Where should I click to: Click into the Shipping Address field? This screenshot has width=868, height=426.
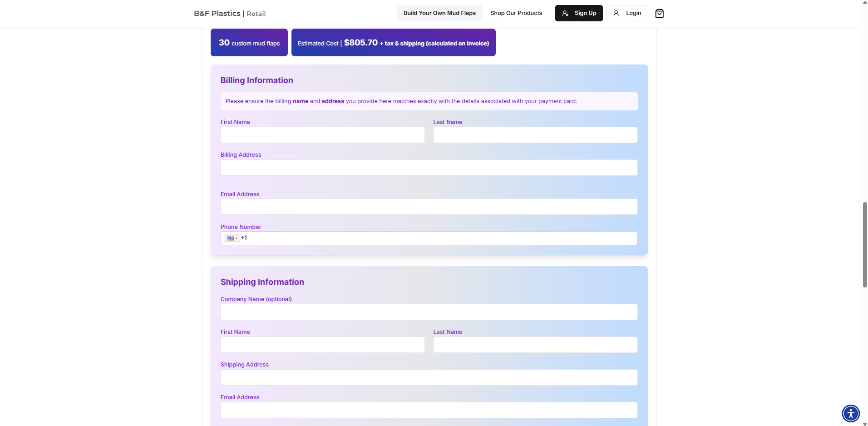click(429, 377)
